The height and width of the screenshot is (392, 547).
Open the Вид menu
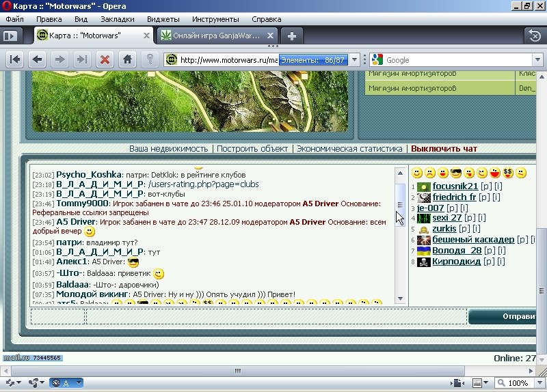pyautogui.click(x=81, y=19)
